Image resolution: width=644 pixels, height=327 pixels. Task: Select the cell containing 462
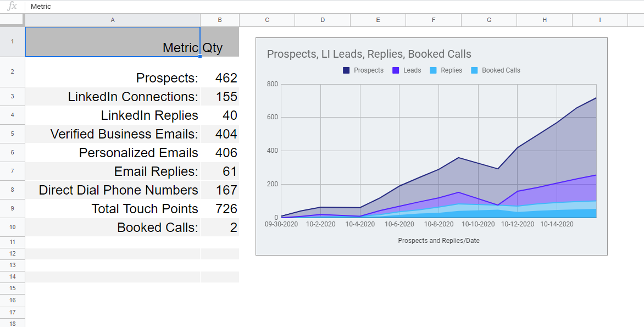coord(220,77)
